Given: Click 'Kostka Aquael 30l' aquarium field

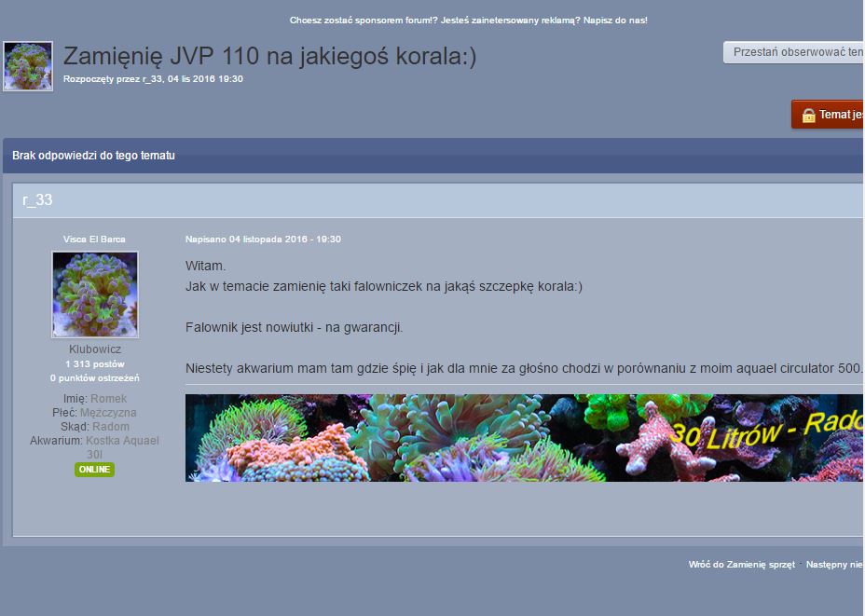Looking at the screenshot, I should (121, 441).
